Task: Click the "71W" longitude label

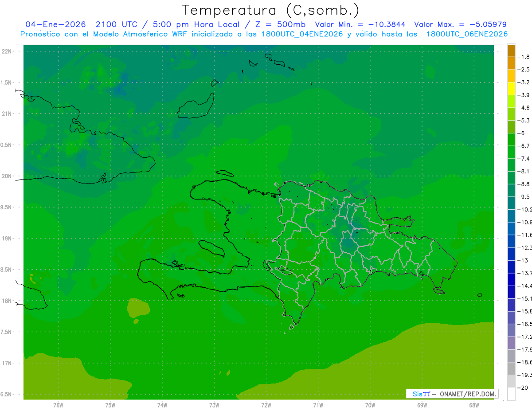Action: pos(318,405)
